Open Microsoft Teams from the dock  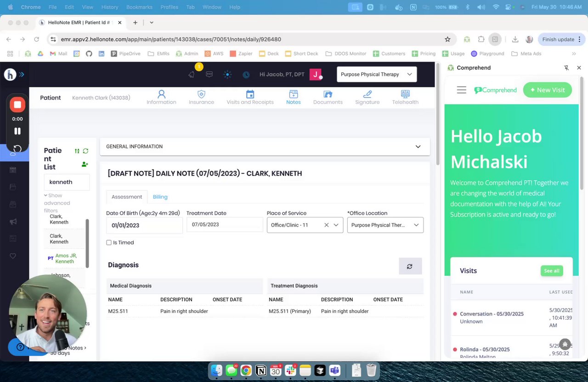(334, 370)
